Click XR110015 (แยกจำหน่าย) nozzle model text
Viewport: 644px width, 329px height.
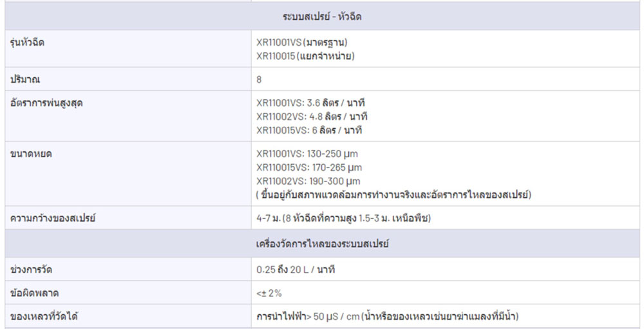coord(305,56)
